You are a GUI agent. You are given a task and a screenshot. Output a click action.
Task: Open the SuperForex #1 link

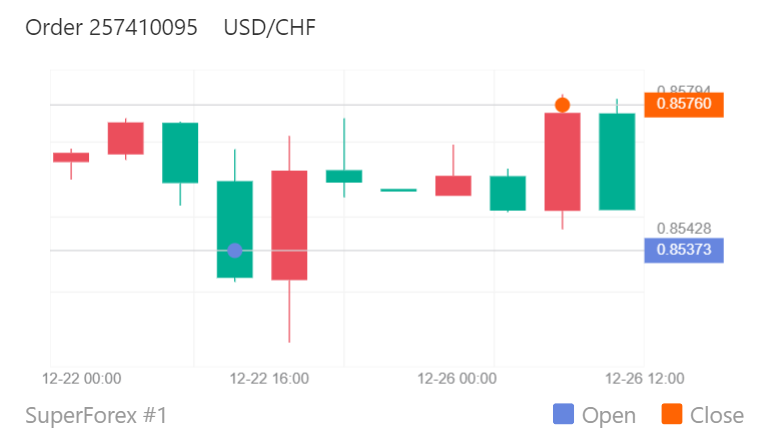click(x=96, y=415)
